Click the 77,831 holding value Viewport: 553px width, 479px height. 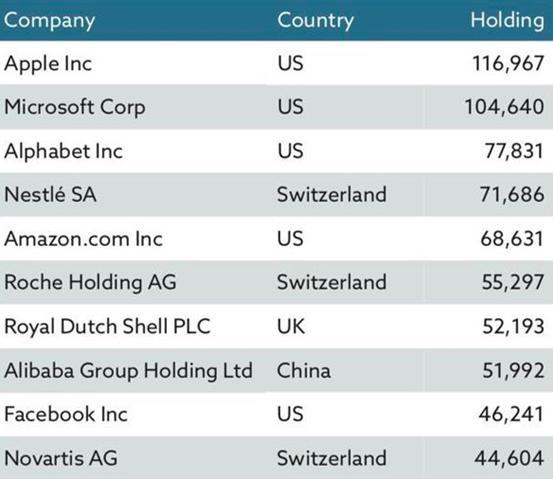click(514, 151)
